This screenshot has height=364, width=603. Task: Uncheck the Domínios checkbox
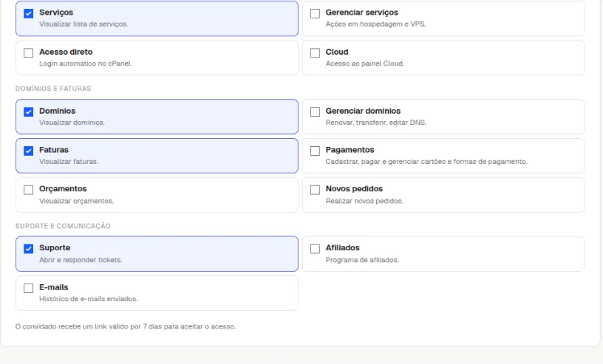tap(29, 111)
